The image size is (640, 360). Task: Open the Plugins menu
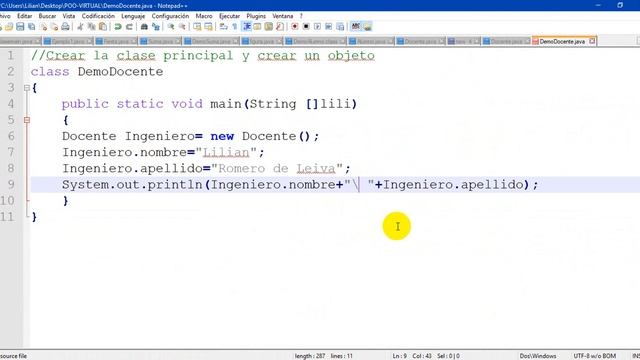click(256, 16)
